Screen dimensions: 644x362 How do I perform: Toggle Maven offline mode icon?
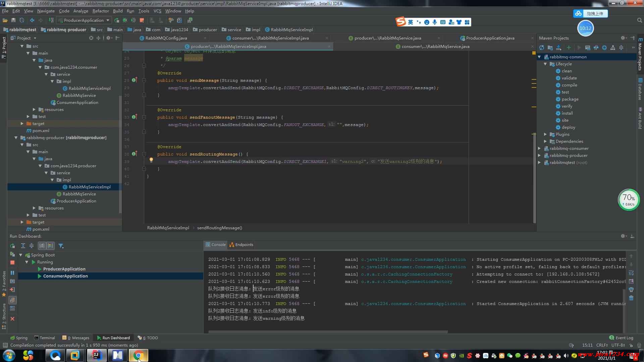pyautogui.click(x=596, y=48)
